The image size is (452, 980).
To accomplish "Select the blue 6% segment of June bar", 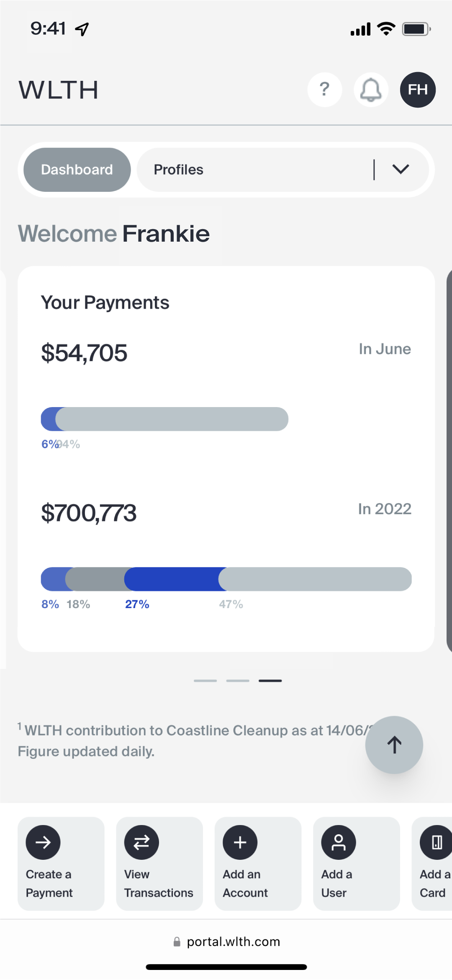I will 49,419.
